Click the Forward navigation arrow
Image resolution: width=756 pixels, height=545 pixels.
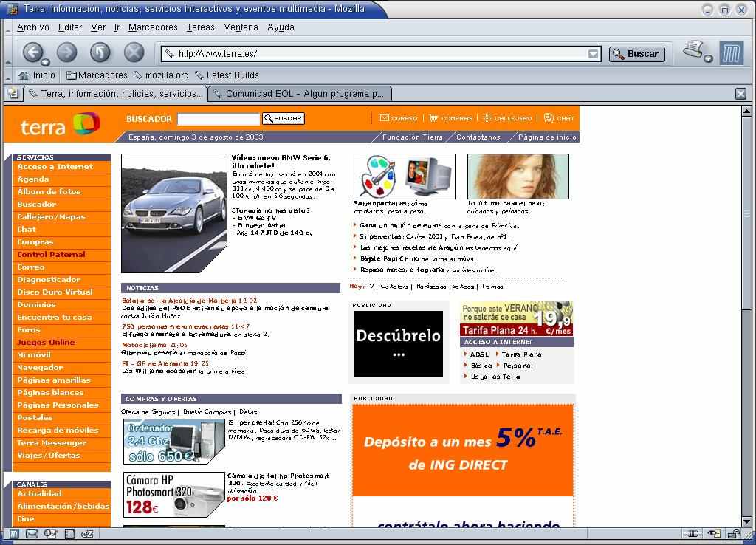(x=66, y=52)
